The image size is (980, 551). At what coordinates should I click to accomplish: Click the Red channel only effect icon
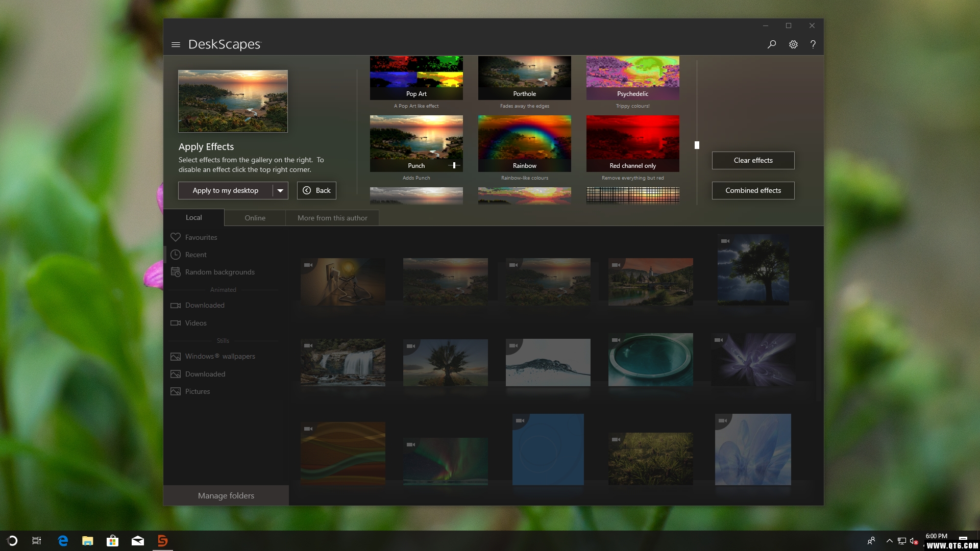[632, 143]
